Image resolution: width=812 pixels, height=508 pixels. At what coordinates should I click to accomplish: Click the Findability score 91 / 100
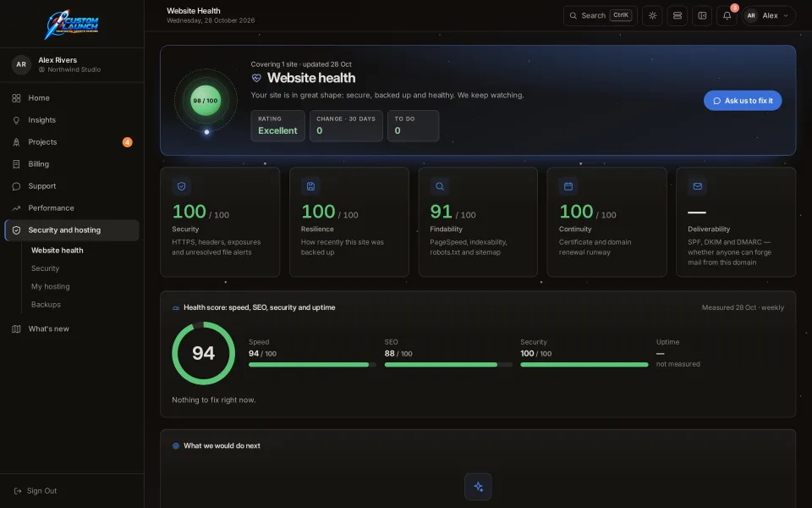(x=453, y=212)
